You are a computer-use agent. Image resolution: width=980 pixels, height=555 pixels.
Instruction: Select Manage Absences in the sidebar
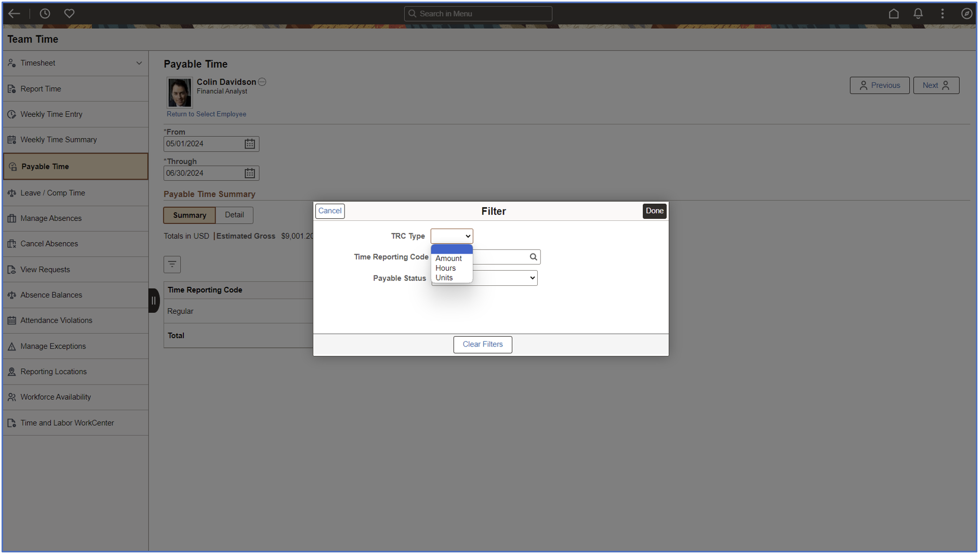(x=50, y=218)
